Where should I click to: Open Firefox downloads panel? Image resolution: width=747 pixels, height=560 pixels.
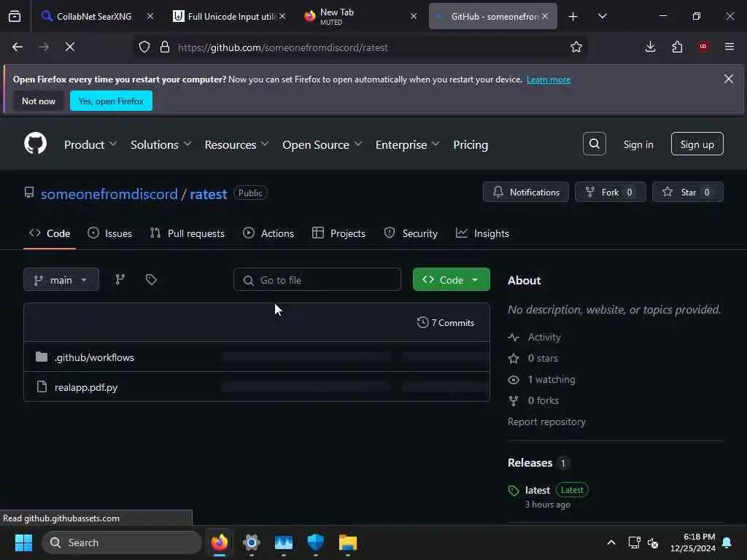coord(650,47)
